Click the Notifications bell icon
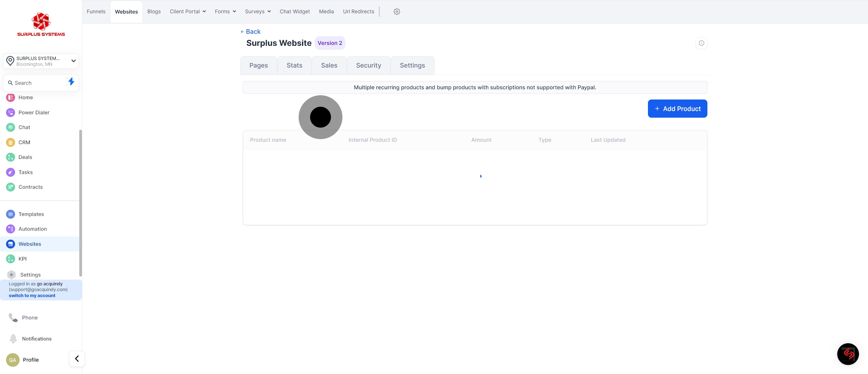This screenshot has height=374, width=868. click(13, 338)
